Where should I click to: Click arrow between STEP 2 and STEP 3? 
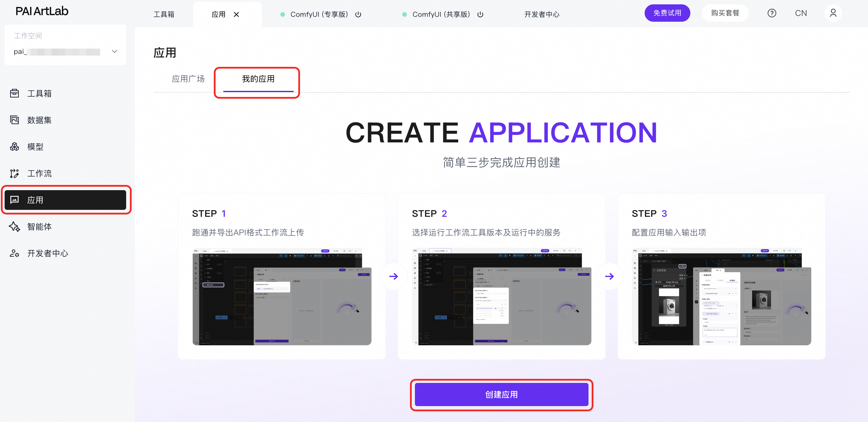pos(609,276)
